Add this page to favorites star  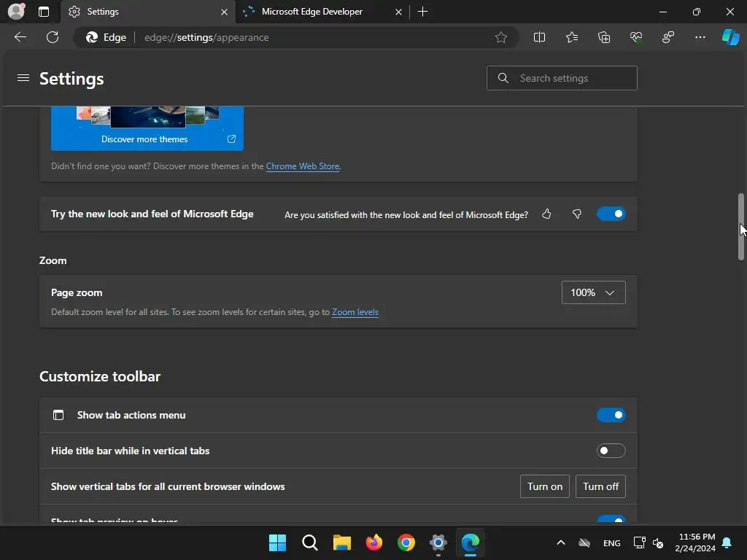click(x=500, y=37)
